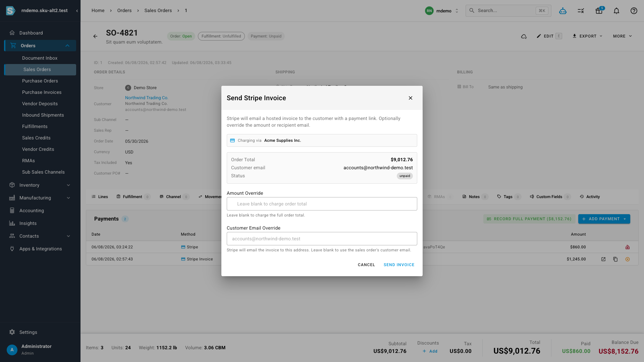Click the red refund icon on $860.00 row
This screenshot has height=362, width=644.
[627, 247]
